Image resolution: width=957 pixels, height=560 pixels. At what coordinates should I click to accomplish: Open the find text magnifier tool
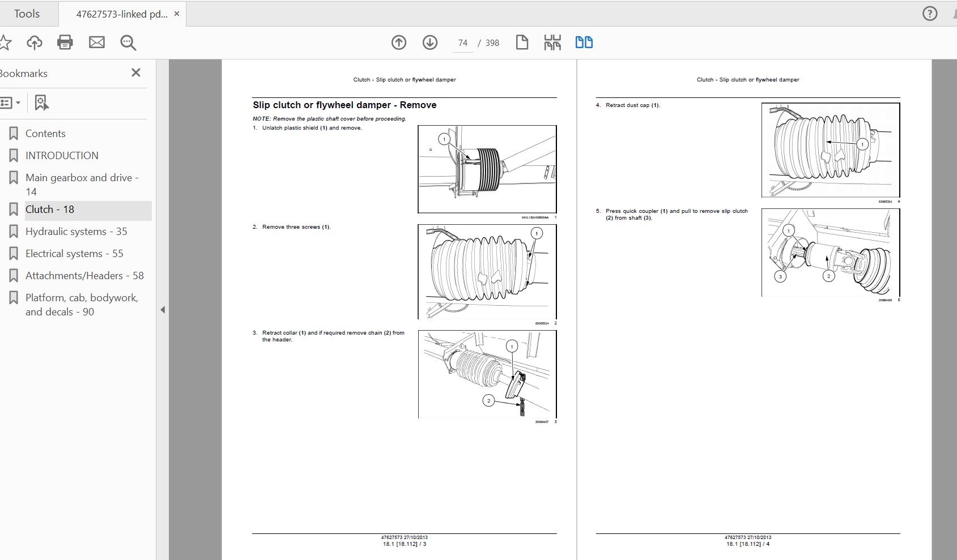128,42
